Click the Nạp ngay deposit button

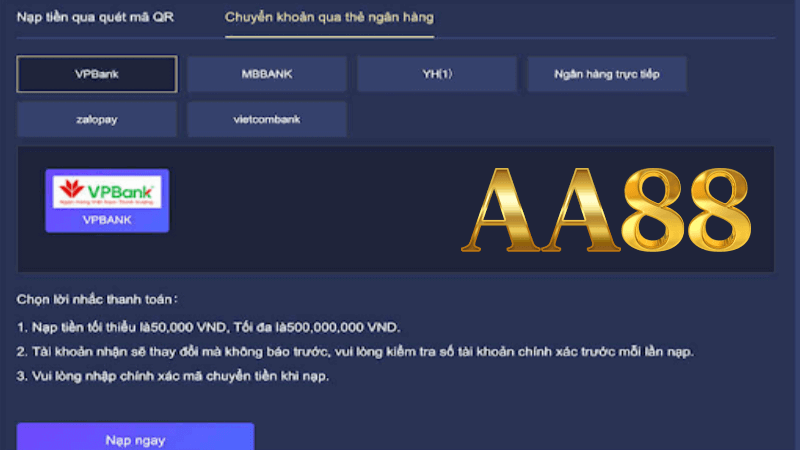(135, 438)
